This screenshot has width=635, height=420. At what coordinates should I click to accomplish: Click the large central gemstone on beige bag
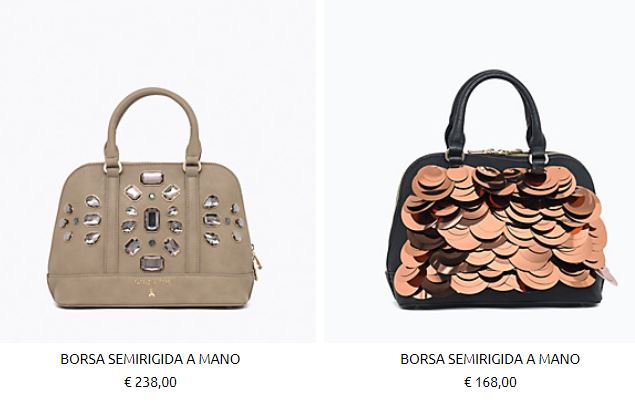[152, 219]
